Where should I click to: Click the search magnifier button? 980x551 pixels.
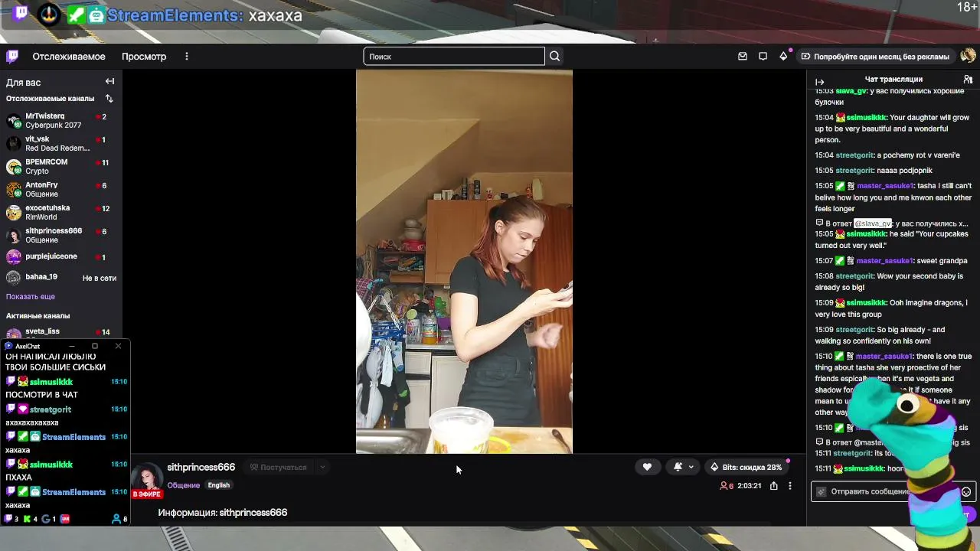coord(554,56)
